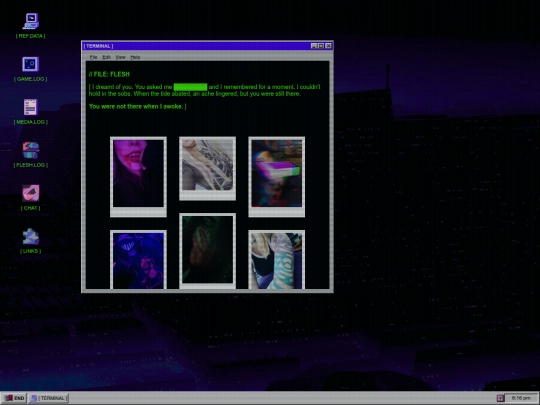Click the END start button

point(15,398)
